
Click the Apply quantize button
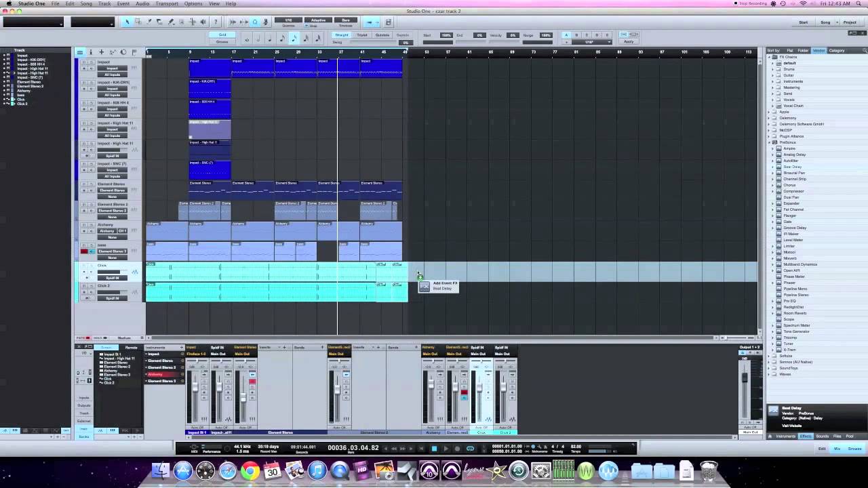pos(629,42)
